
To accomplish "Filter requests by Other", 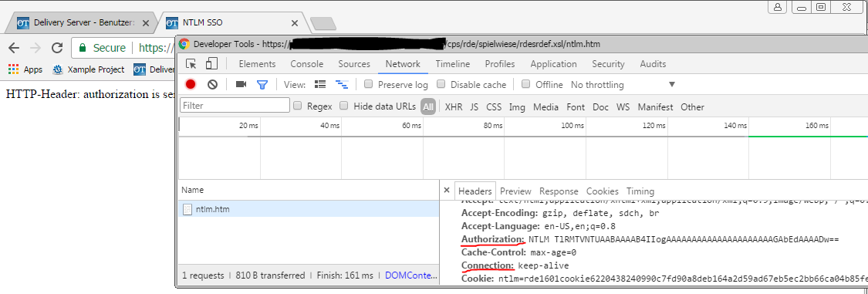I will coord(693,106).
